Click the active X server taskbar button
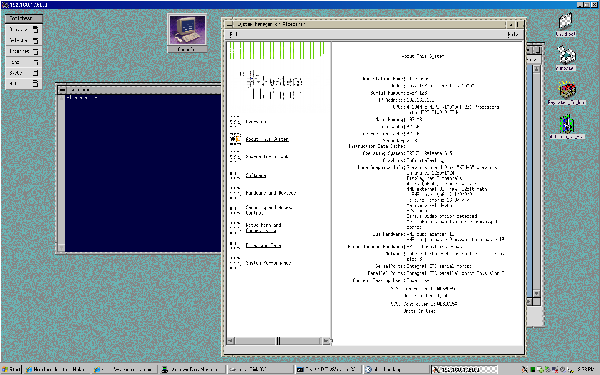Screen dimensions: 600x375 coord(464,369)
